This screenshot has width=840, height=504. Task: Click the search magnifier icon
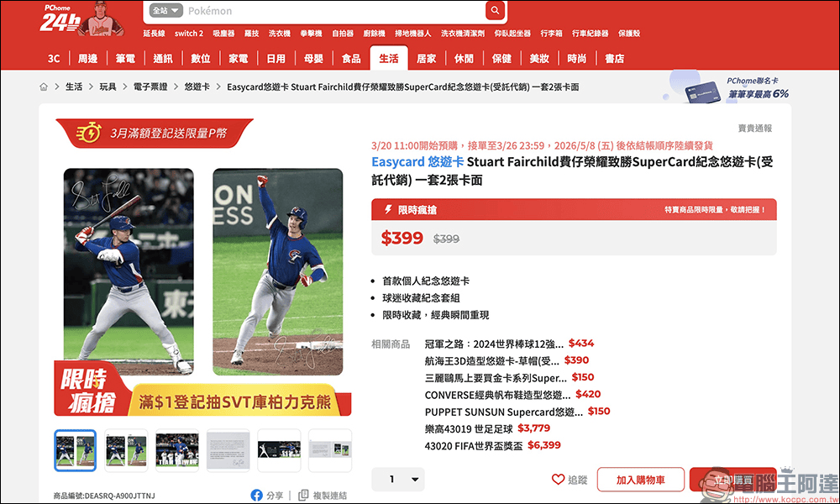click(494, 11)
